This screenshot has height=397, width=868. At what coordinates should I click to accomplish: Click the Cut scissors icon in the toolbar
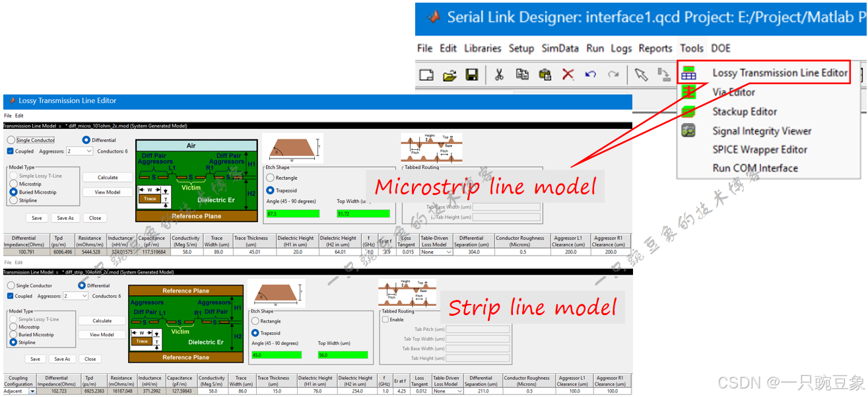click(x=500, y=75)
